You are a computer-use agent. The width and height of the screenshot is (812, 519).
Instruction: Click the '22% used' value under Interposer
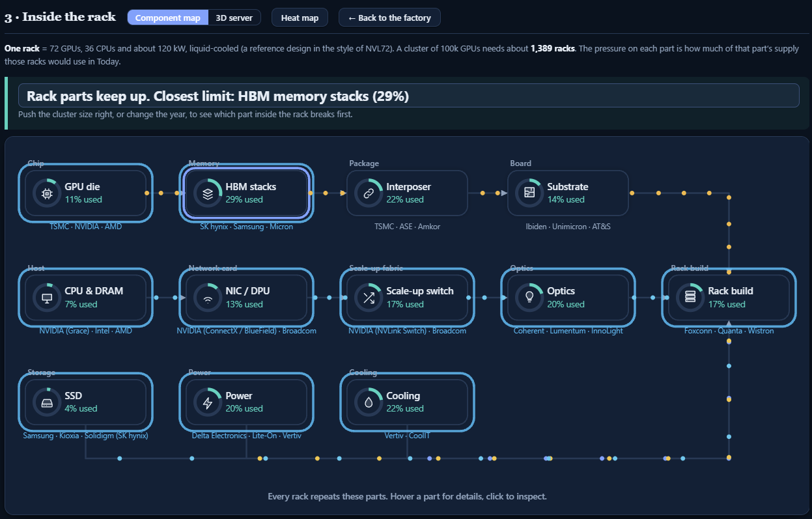(405, 200)
